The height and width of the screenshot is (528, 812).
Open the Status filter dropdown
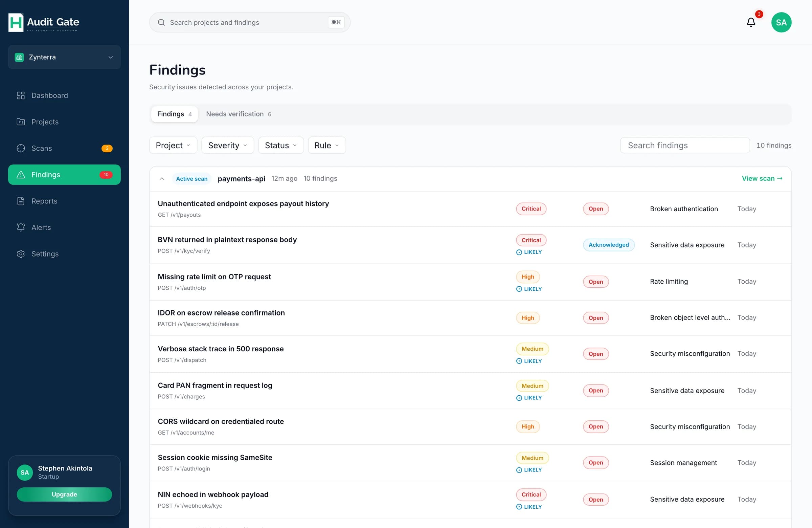pos(281,146)
